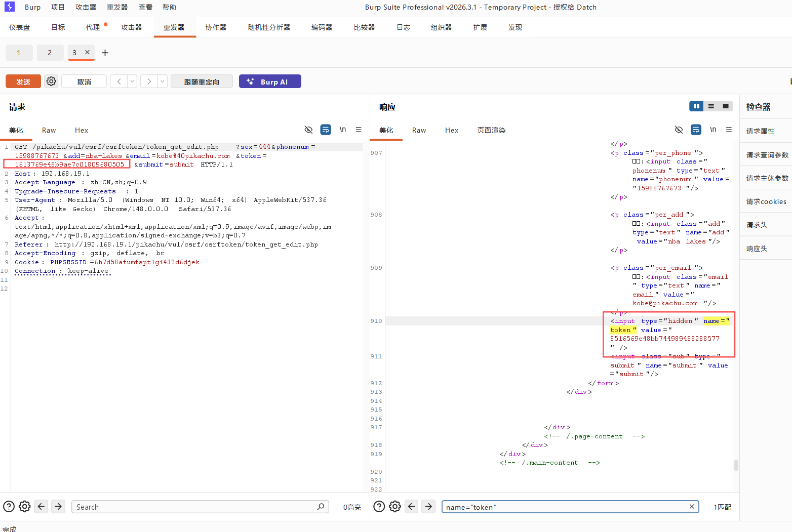
Task: Switch to 编码器 tab
Action: [x=322, y=27]
